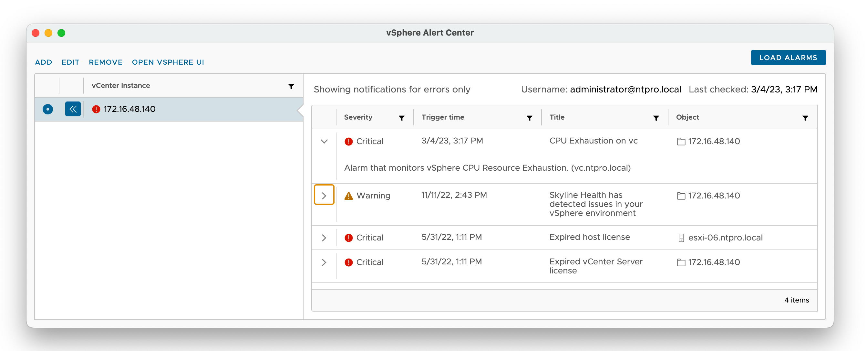The height and width of the screenshot is (351, 868).
Task: Click folder icon on Expired vCenter Server license row
Action: [x=681, y=263]
